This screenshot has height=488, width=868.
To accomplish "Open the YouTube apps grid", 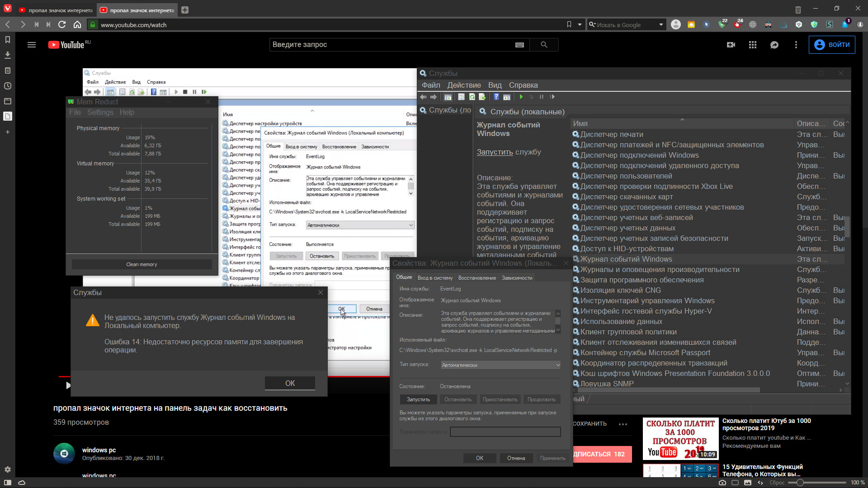I will [x=753, y=45].
